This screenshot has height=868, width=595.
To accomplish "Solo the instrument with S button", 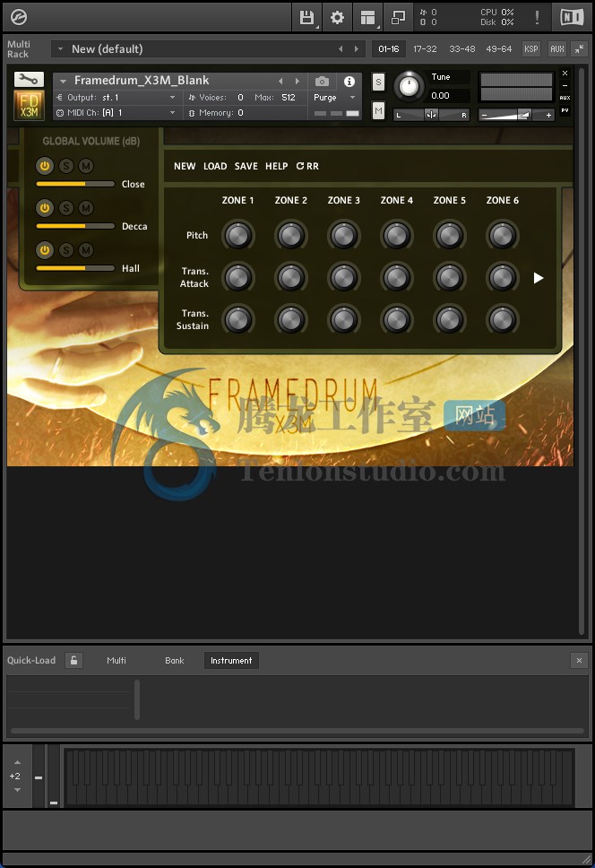I will click(378, 82).
